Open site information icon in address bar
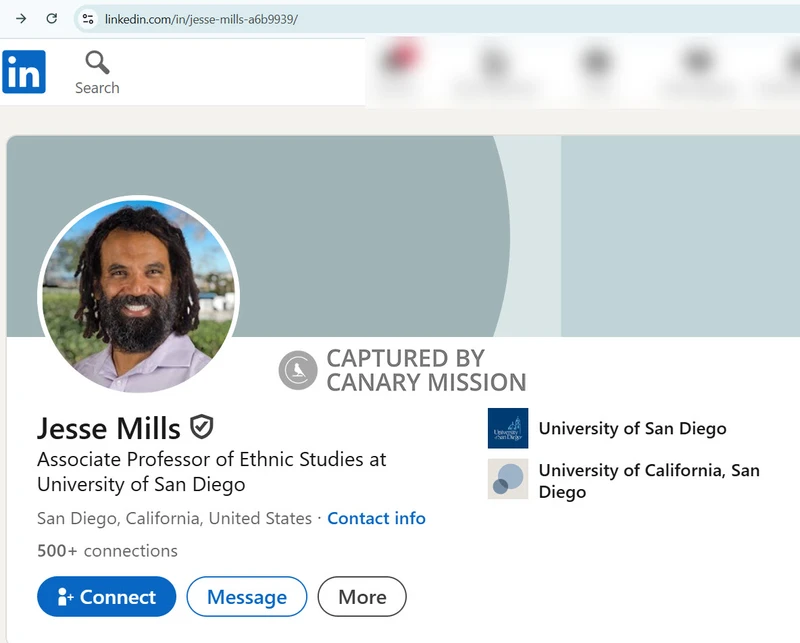800x643 pixels. click(x=88, y=19)
